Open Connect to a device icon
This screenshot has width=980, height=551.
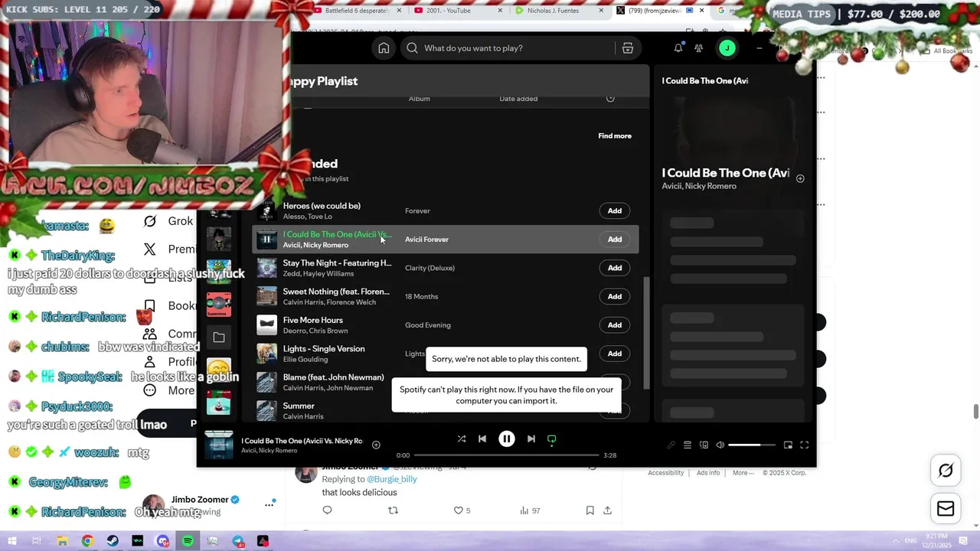point(704,445)
